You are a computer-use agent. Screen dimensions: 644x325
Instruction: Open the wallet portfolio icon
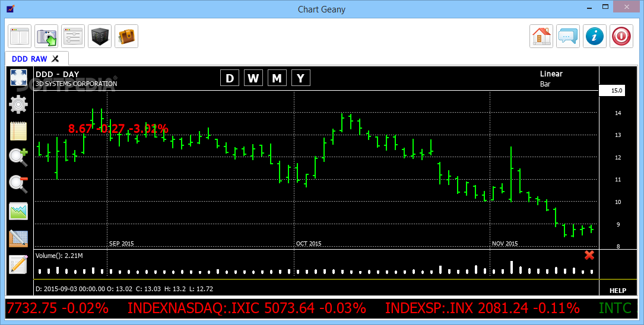126,36
